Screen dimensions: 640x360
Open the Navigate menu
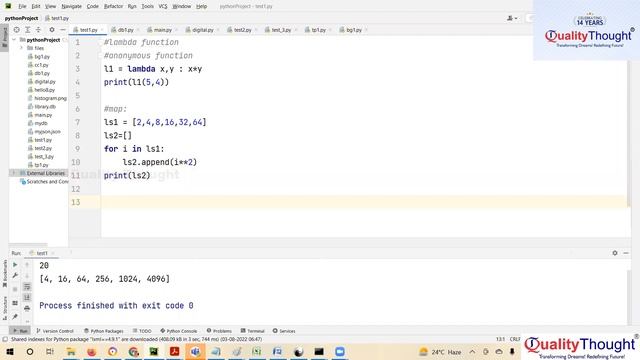click(71, 6)
